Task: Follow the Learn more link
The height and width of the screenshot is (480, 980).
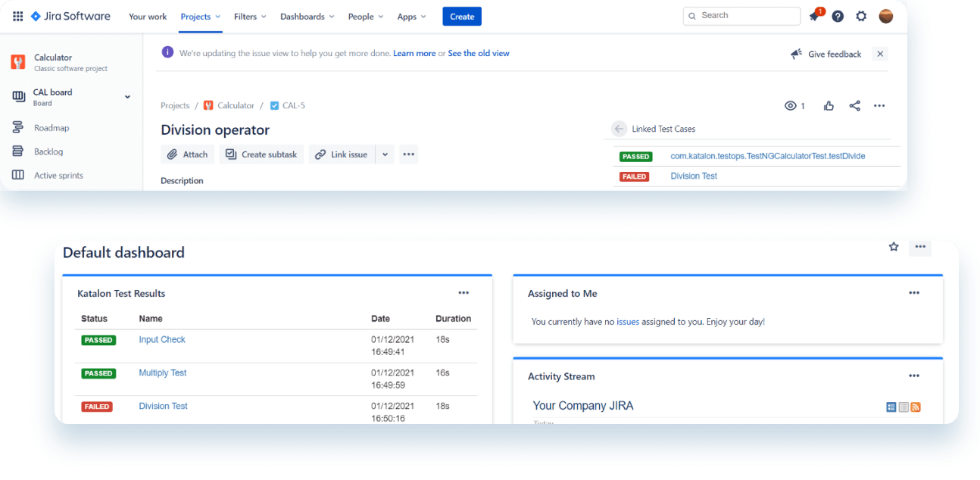Action: pyautogui.click(x=414, y=54)
